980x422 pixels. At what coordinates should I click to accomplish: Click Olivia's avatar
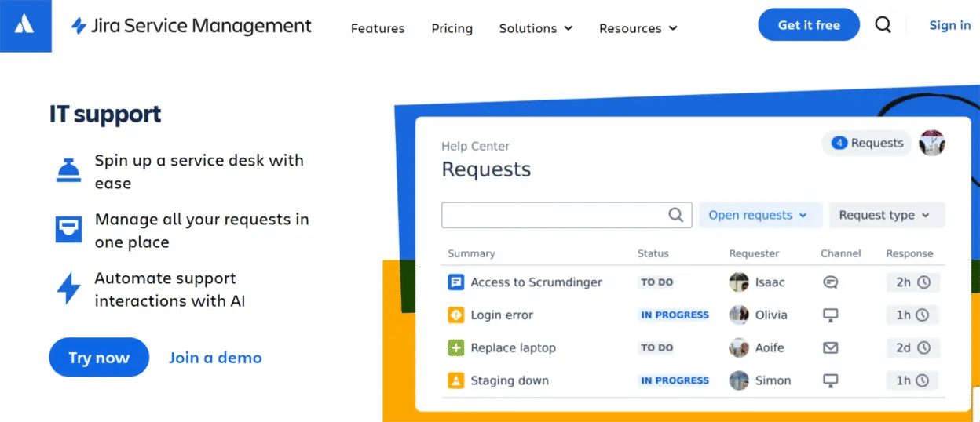tap(739, 315)
